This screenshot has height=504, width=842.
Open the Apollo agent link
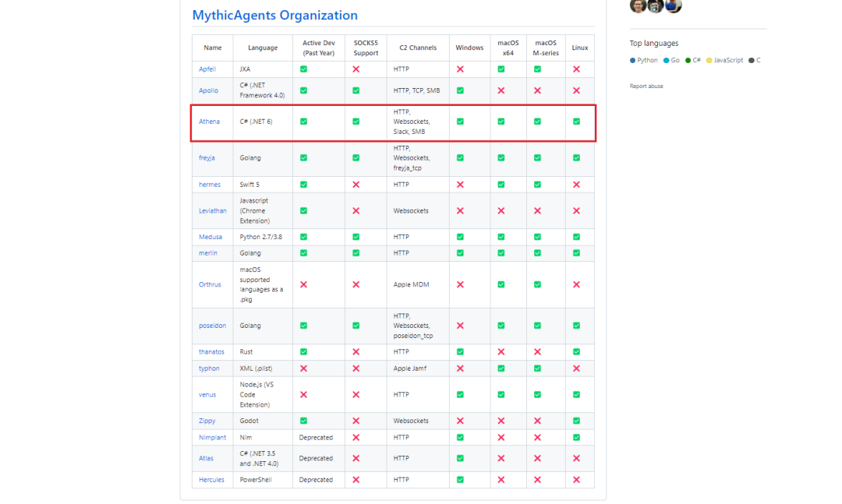pyautogui.click(x=208, y=90)
